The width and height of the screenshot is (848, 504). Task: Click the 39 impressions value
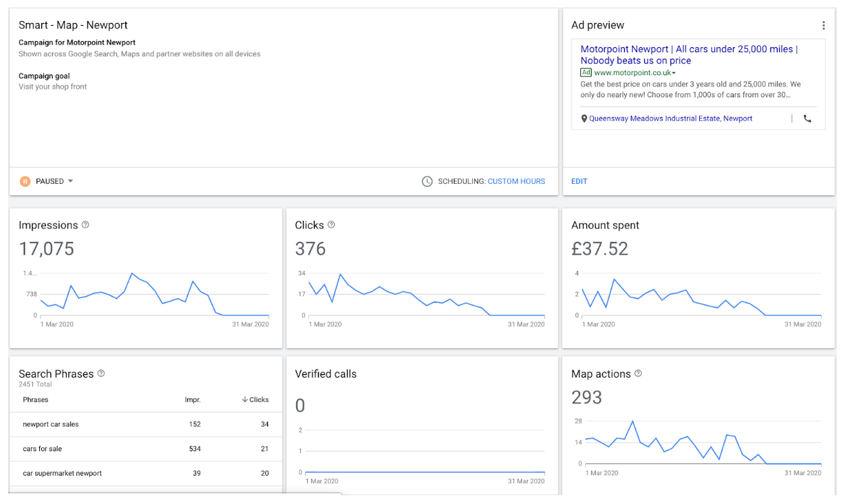(197, 473)
